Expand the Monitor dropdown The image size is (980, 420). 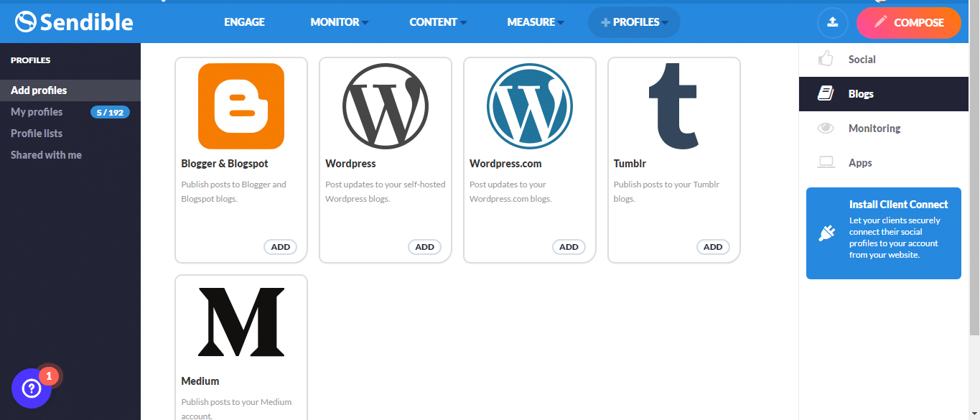click(339, 22)
